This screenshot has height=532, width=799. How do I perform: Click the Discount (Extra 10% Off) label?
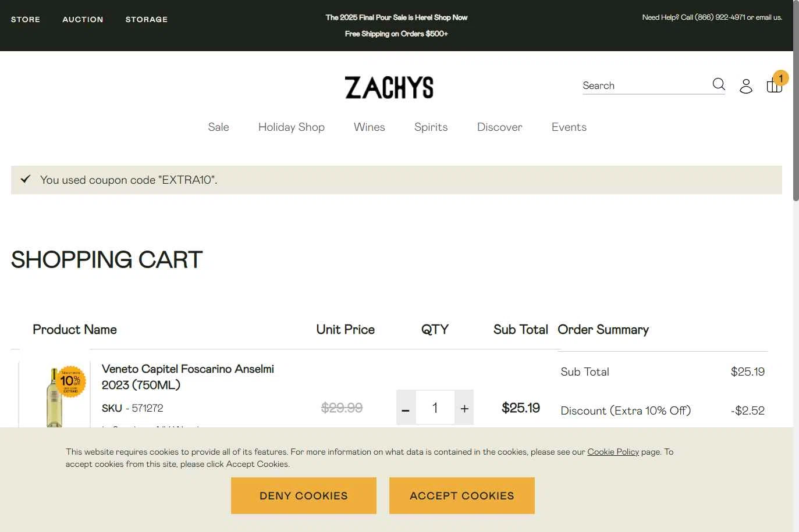[626, 410]
